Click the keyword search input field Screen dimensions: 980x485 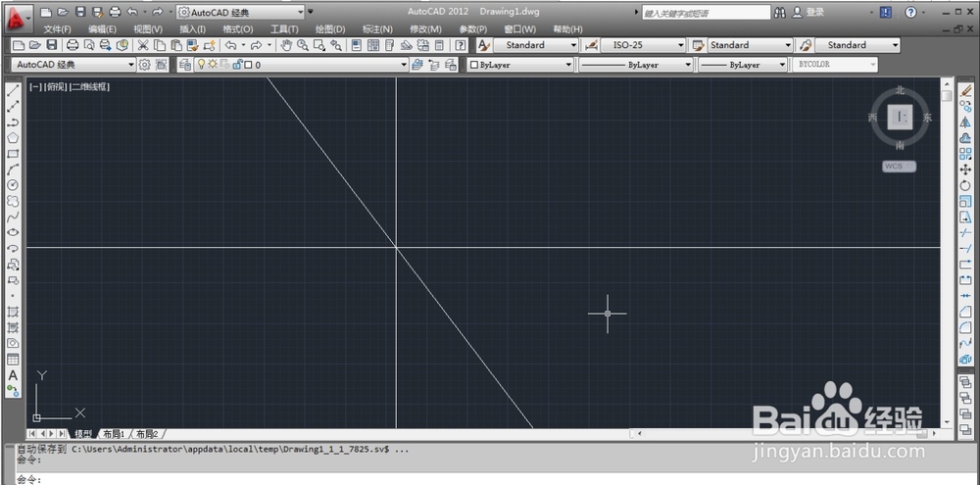point(707,12)
